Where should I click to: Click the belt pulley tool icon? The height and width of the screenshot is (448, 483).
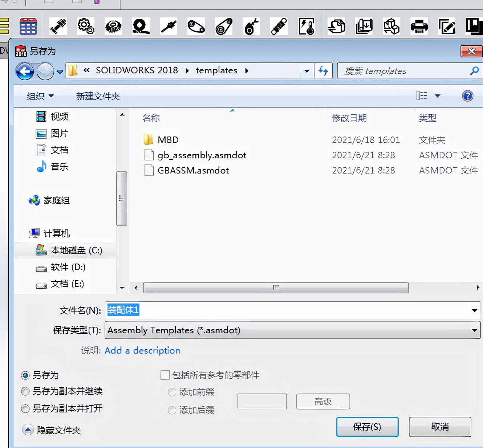pyautogui.click(x=196, y=26)
